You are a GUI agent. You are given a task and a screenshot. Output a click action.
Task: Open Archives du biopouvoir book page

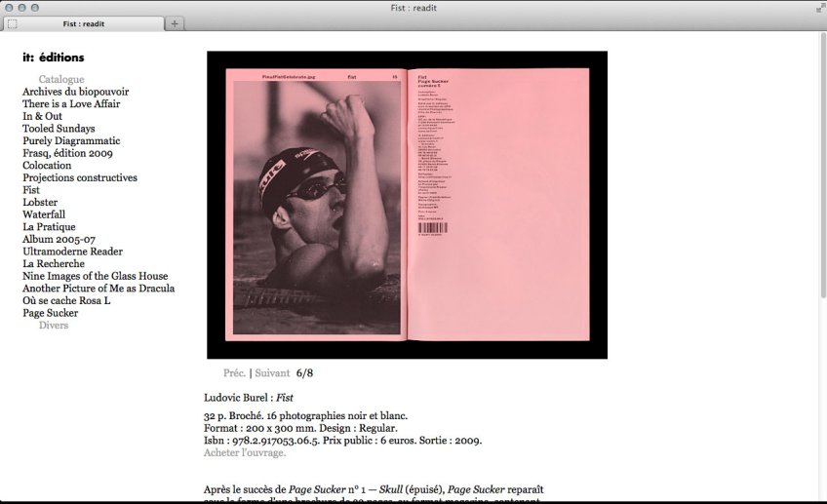point(75,92)
